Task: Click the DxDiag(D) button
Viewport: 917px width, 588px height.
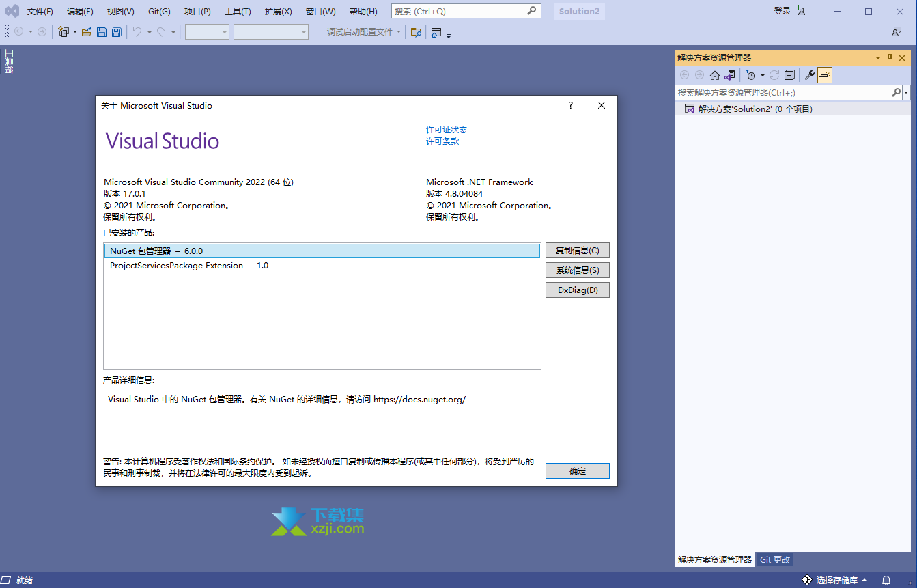Action: pyautogui.click(x=578, y=290)
